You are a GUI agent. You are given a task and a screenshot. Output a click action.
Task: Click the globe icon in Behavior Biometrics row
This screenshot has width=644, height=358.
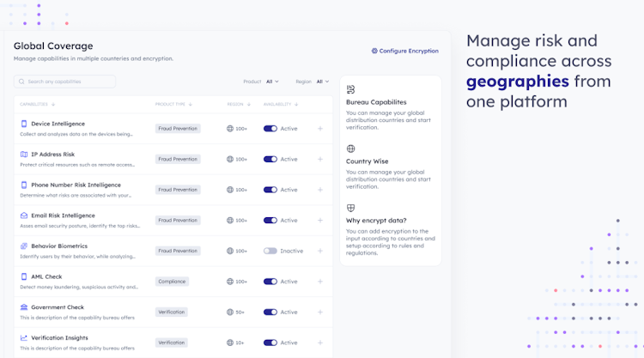tap(230, 251)
